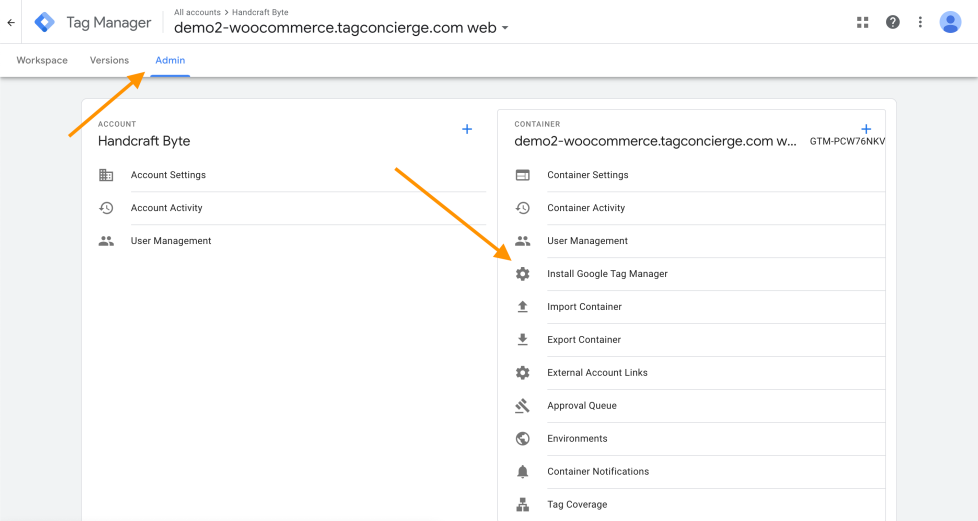This screenshot has height=521, width=978.
Task: Switch to the Workspace tab
Action: pyautogui.click(x=42, y=60)
